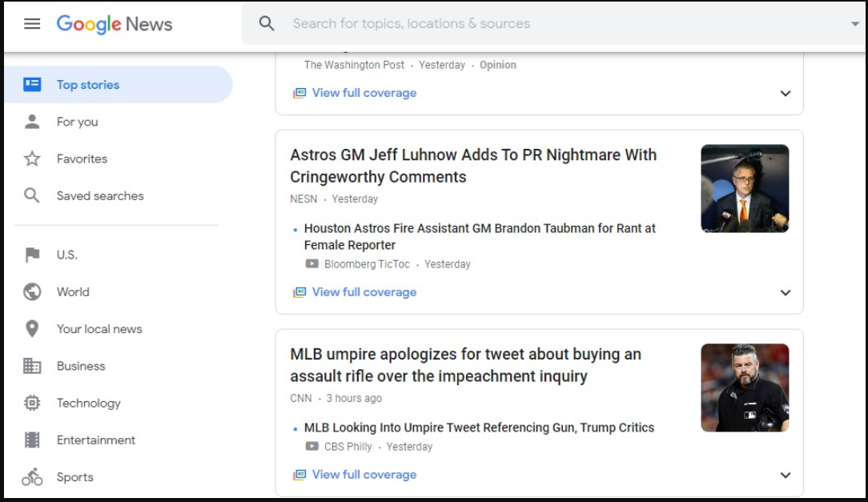View full coverage of Astros story
This screenshot has width=868, height=502.
coord(364,291)
